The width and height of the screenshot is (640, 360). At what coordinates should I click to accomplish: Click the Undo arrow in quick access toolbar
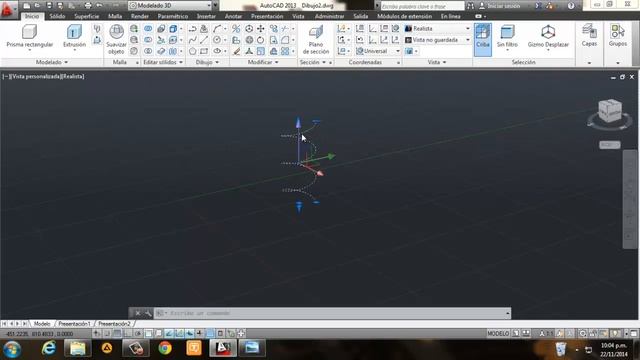[x=99, y=6]
